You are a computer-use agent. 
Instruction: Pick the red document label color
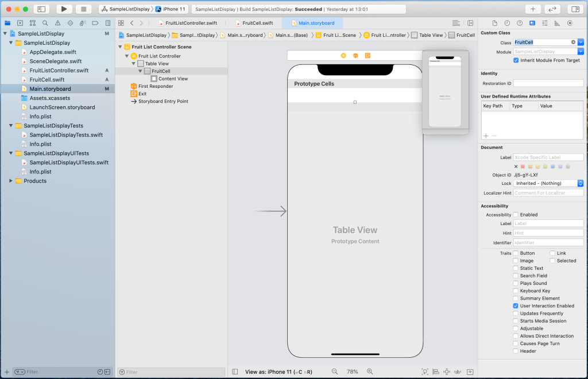pos(523,167)
